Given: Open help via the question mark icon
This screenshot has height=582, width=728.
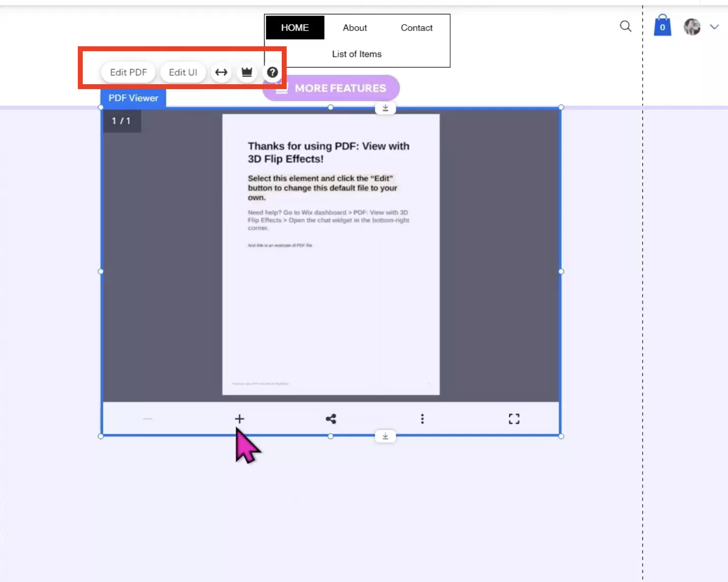Looking at the screenshot, I should click(x=272, y=72).
